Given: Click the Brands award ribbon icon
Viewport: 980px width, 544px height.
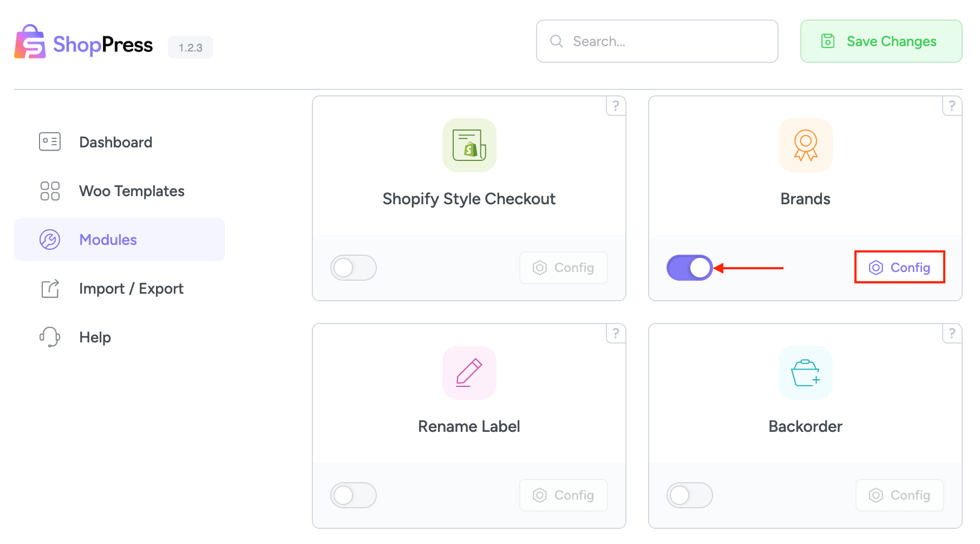Looking at the screenshot, I should tap(805, 145).
